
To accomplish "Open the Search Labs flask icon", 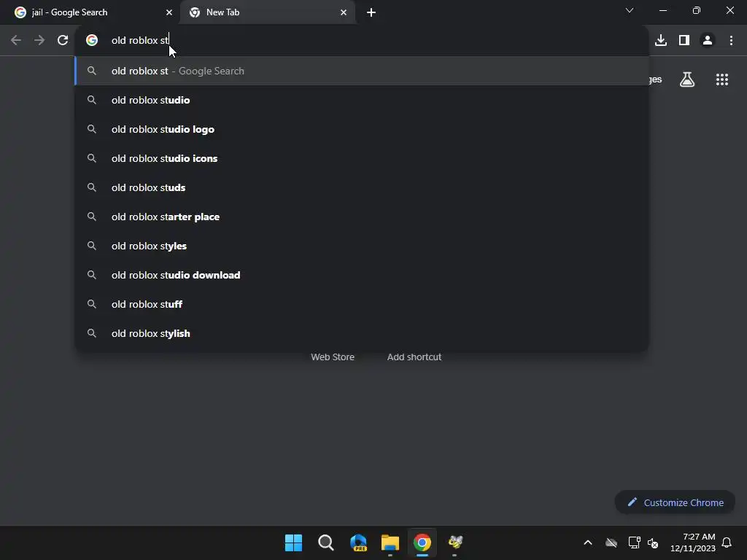I will (687, 79).
